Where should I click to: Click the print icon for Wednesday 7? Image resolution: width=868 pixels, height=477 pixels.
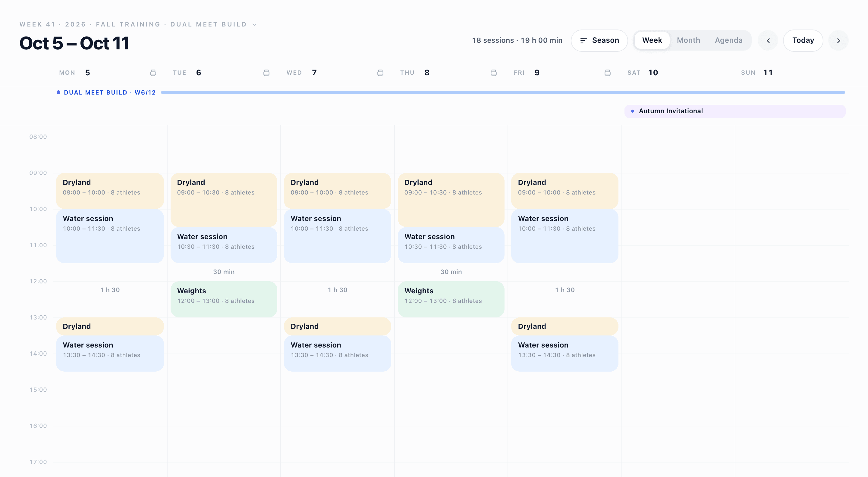tap(380, 73)
